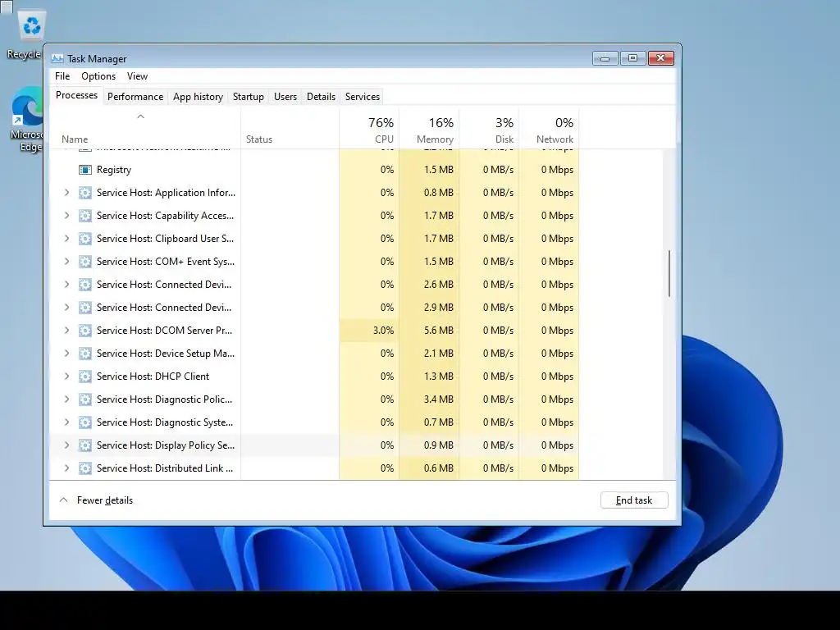Click Fewer details to collapse view
The height and width of the screenshot is (630, 840).
96,500
